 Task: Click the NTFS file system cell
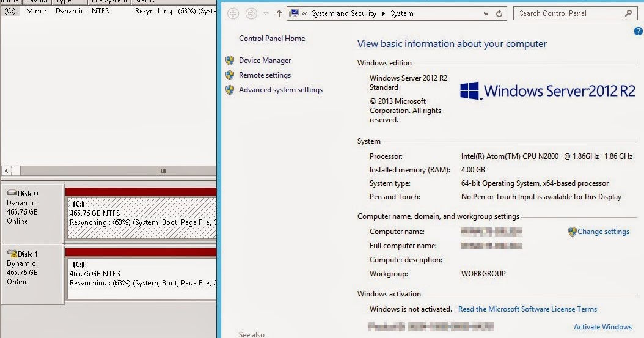100,11
